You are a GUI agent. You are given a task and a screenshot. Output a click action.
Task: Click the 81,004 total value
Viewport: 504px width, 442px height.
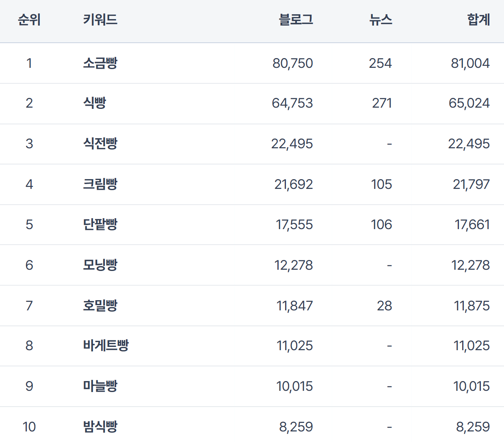coord(470,63)
